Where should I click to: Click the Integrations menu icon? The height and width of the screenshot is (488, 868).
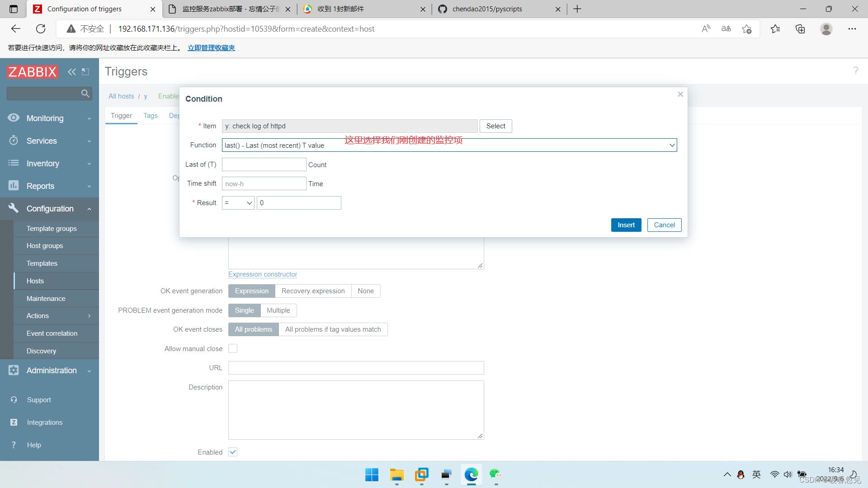[14, 423]
